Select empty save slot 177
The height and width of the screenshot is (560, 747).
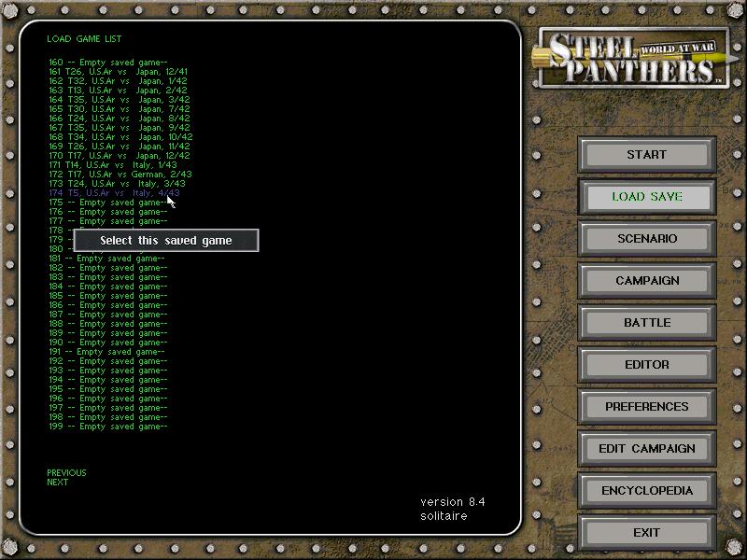point(108,221)
